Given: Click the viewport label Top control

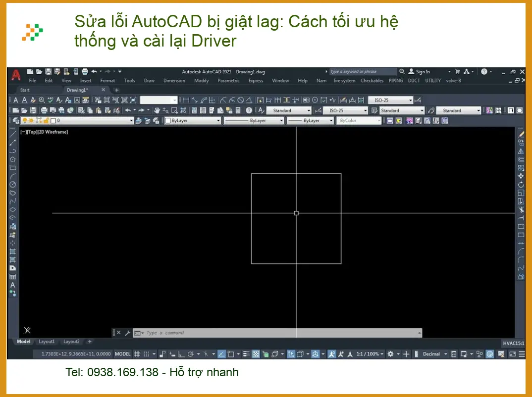Looking at the screenshot, I should (32, 132).
